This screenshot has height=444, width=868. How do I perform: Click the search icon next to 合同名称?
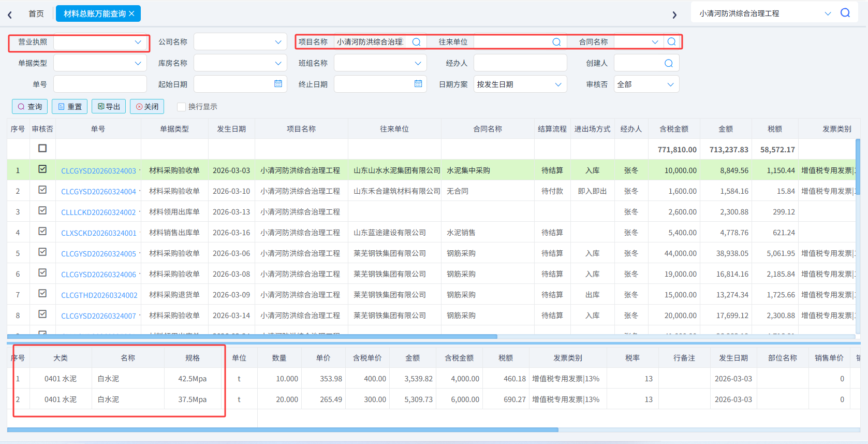pyautogui.click(x=671, y=41)
